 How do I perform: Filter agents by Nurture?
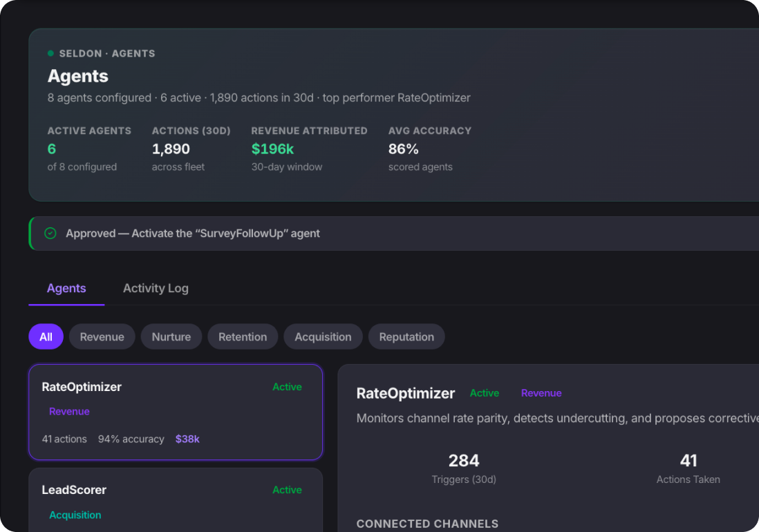click(171, 336)
